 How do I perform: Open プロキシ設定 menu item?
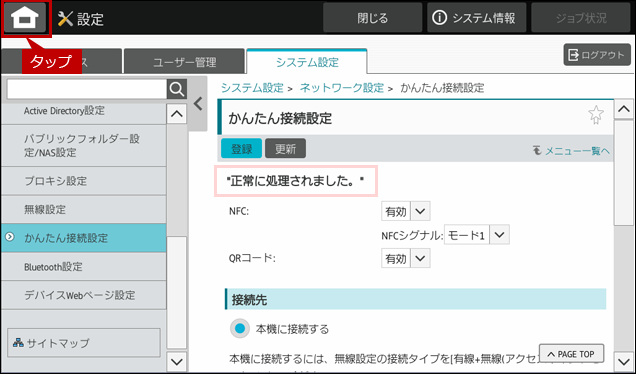pos(84,181)
